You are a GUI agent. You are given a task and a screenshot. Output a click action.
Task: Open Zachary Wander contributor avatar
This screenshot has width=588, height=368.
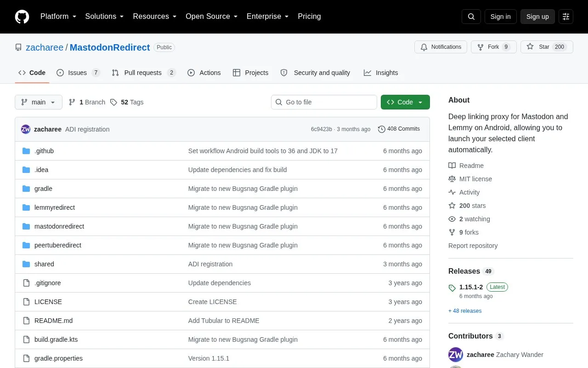pyautogui.click(x=456, y=355)
